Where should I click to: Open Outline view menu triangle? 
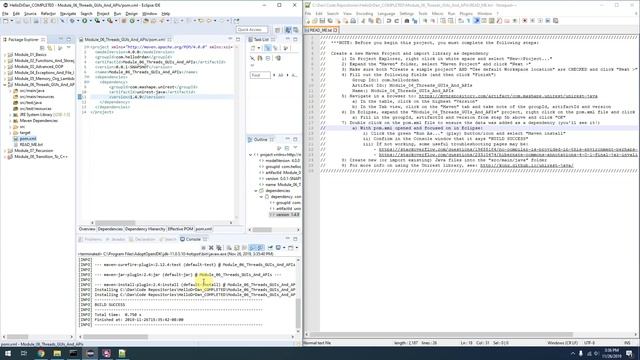(295, 148)
